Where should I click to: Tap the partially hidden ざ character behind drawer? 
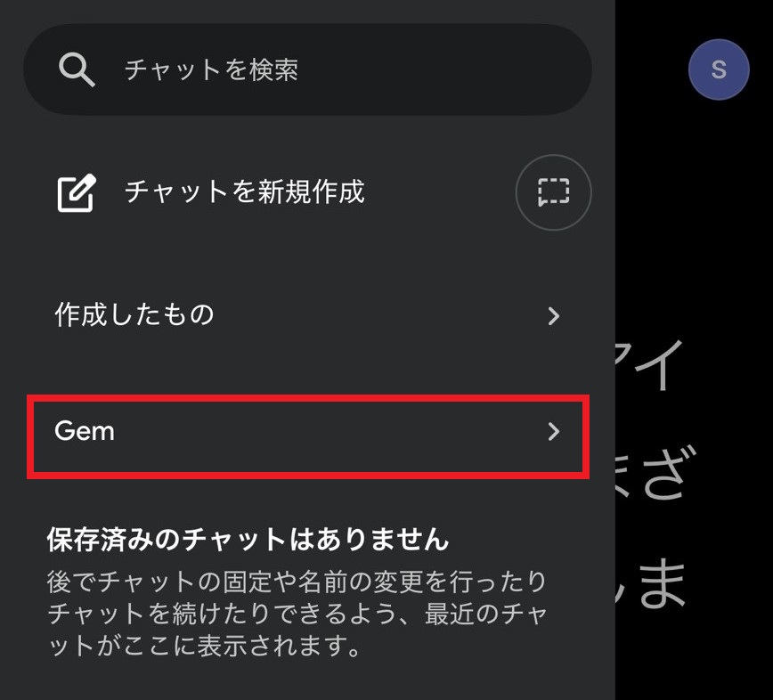(663, 472)
